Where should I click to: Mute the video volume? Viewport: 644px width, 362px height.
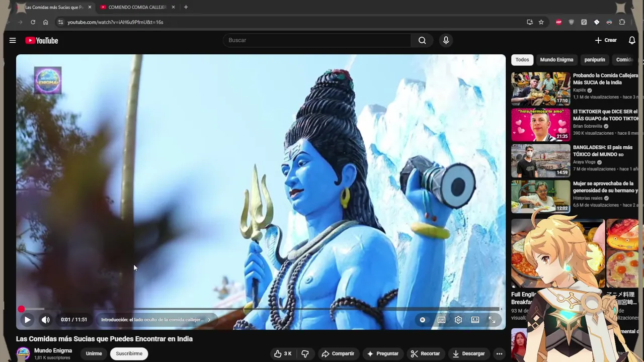click(x=46, y=320)
